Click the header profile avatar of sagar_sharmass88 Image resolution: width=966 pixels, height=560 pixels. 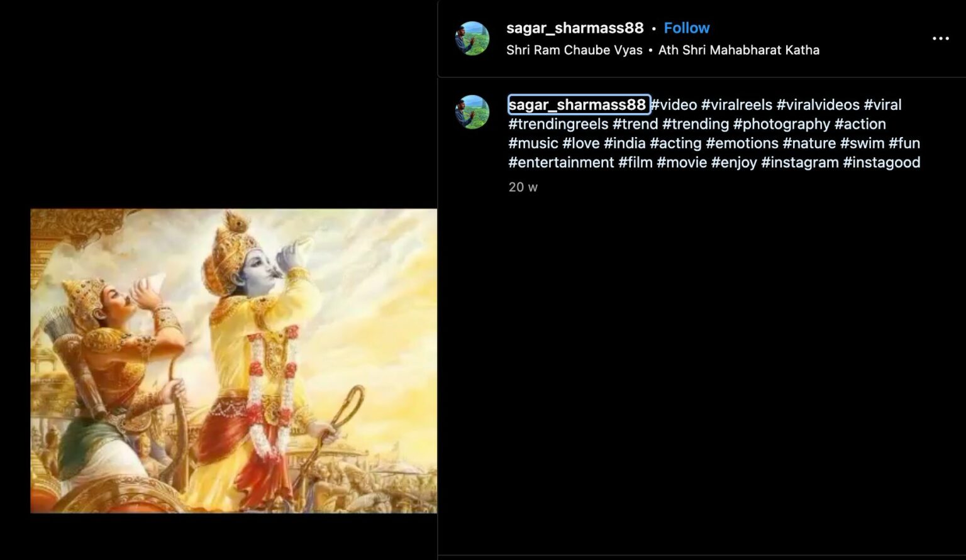472,38
